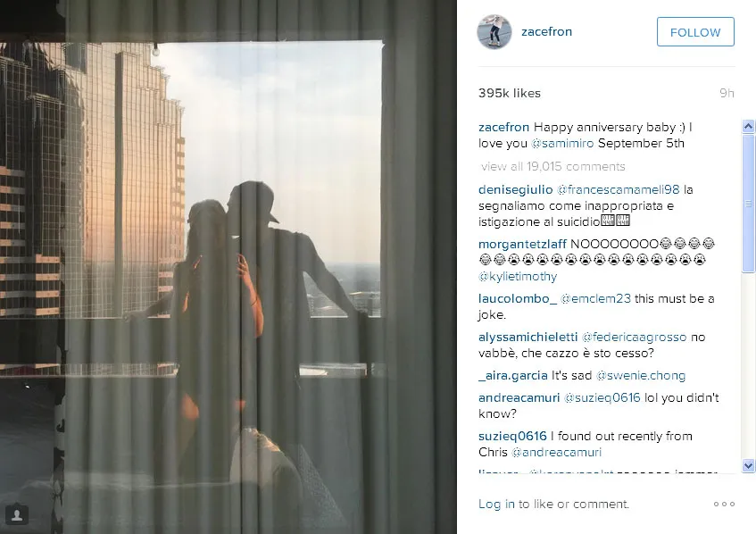
Task: Click the comments scrollbar down arrow
Action: click(x=748, y=465)
